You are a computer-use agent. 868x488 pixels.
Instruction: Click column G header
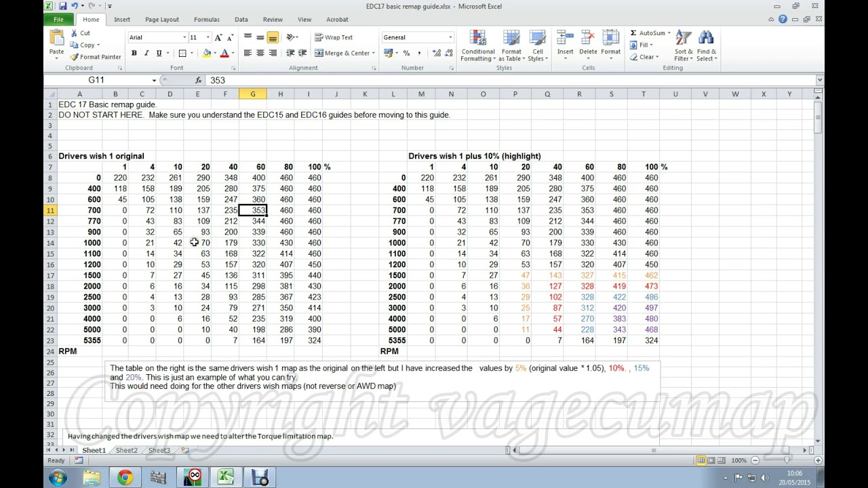click(253, 94)
